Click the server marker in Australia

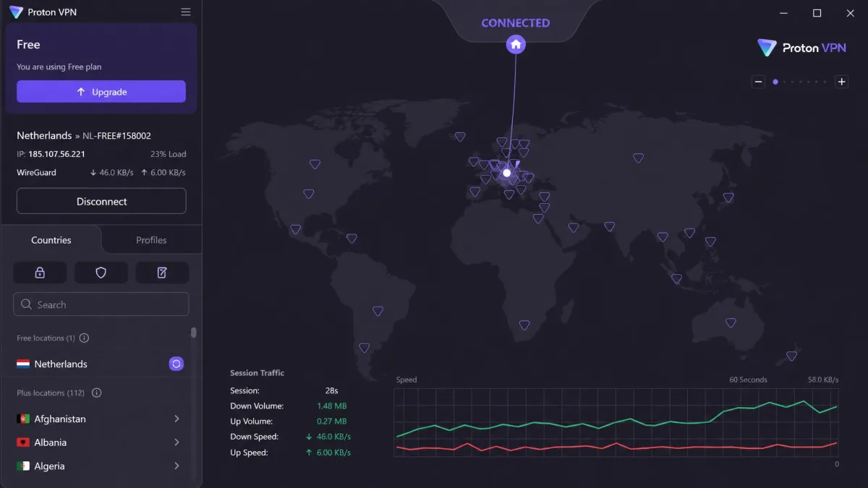pos(731,323)
